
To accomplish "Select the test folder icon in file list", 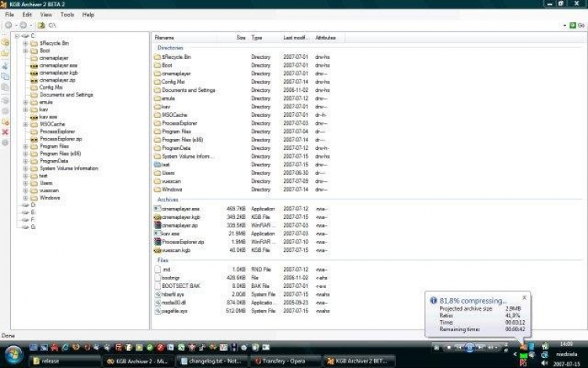I will (x=157, y=165).
